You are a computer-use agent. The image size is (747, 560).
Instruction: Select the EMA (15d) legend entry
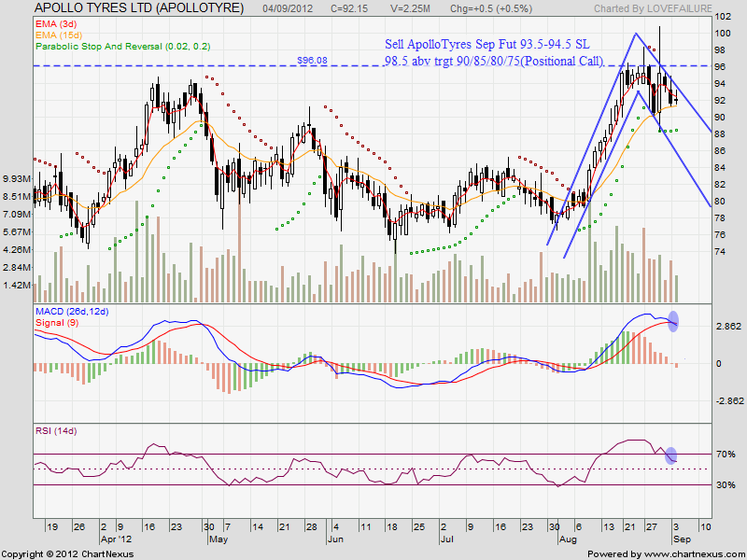click(59, 35)
